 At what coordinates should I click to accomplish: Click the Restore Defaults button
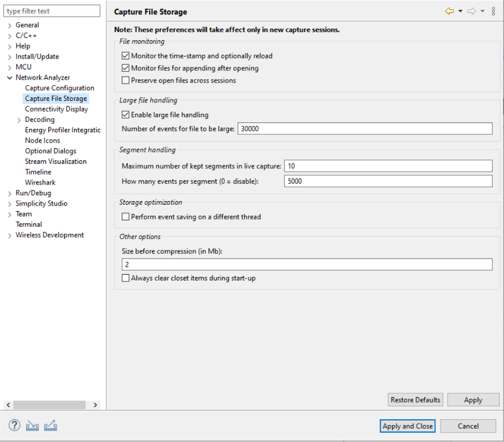tap(415, 399)
